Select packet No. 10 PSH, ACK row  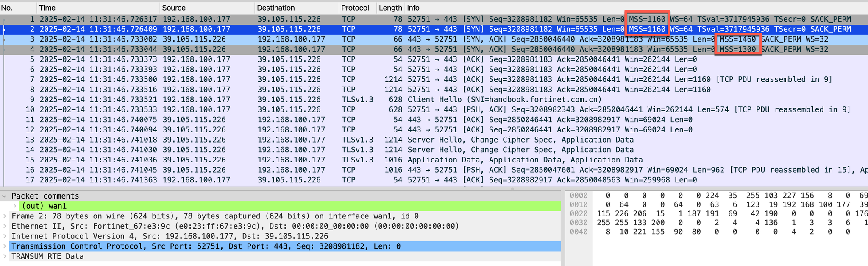(x=434, y=110)
